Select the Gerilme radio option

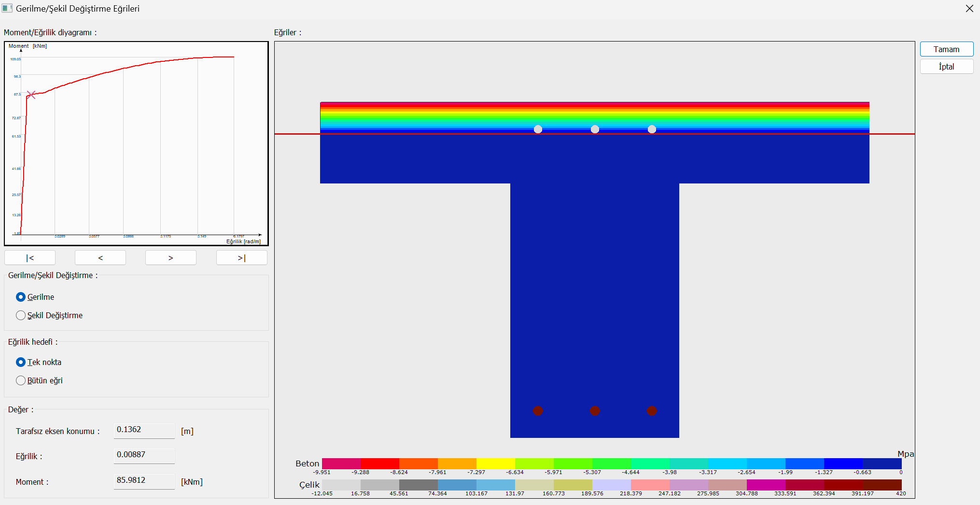click(21, 297)
